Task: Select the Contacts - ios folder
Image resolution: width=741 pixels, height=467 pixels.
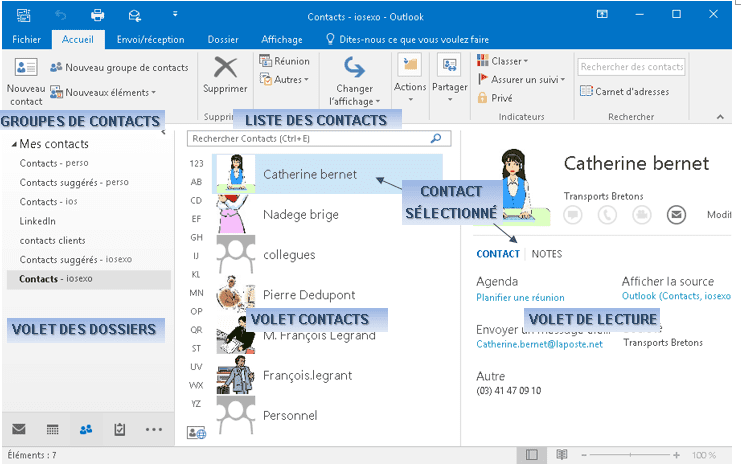Action: tap(49, 202)
